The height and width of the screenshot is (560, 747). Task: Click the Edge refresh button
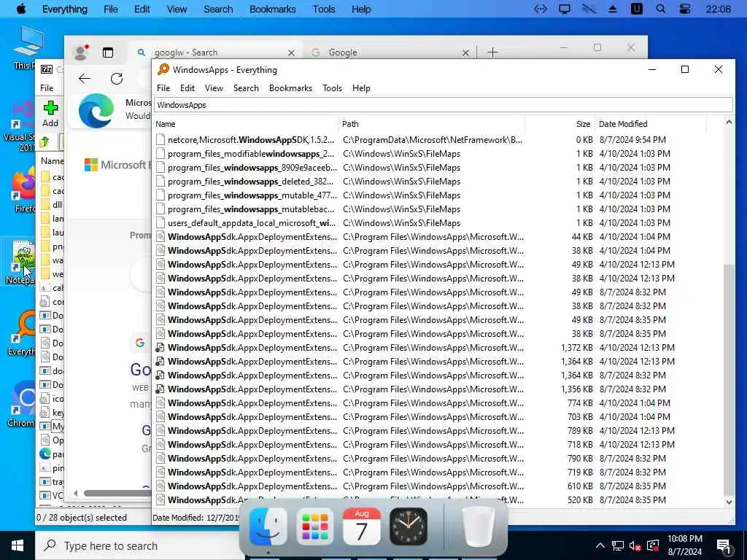(x=117, y=79)
